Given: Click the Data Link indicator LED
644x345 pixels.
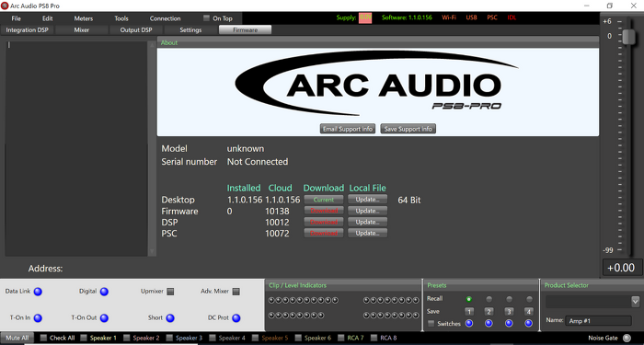Looking at the screenshot, I should tap(38, 292).
